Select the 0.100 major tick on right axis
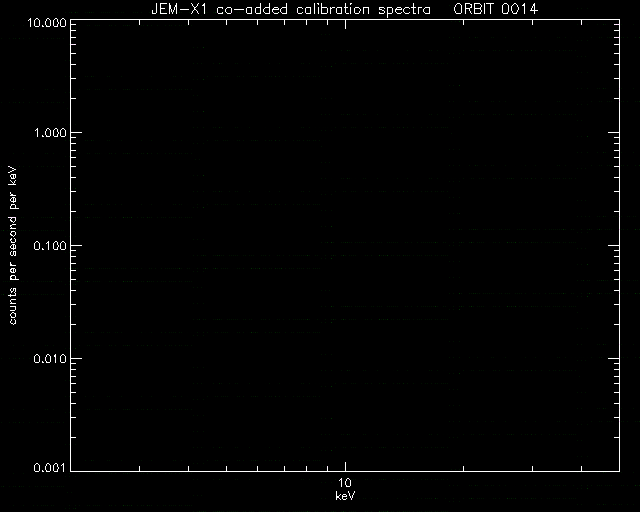Screen dimensions: 640x512 click(614, 245)
